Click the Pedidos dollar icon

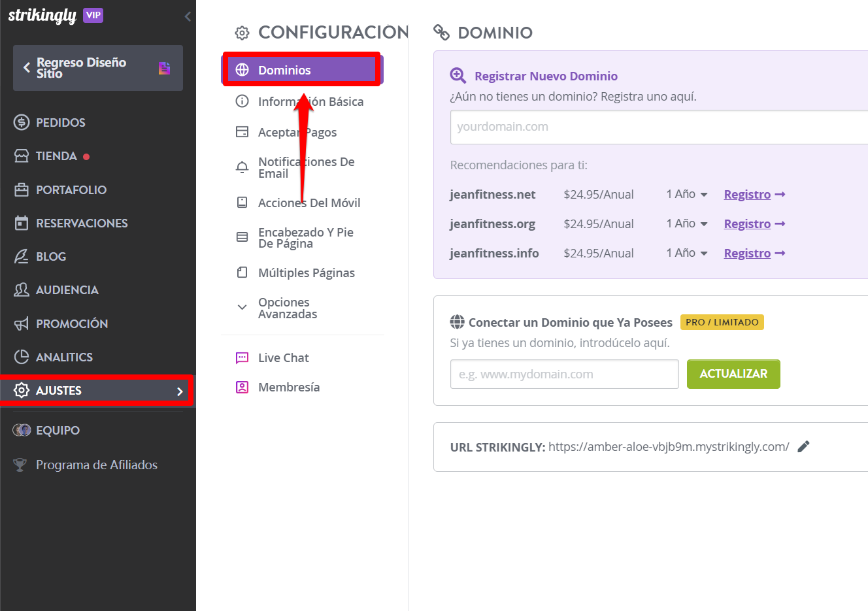tap(22, 122)
